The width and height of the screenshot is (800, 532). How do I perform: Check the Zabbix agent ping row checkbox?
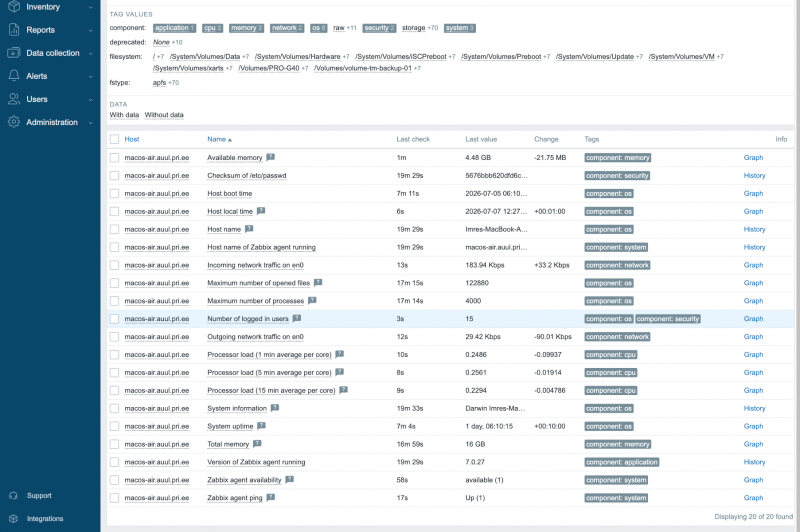(114, 498)
